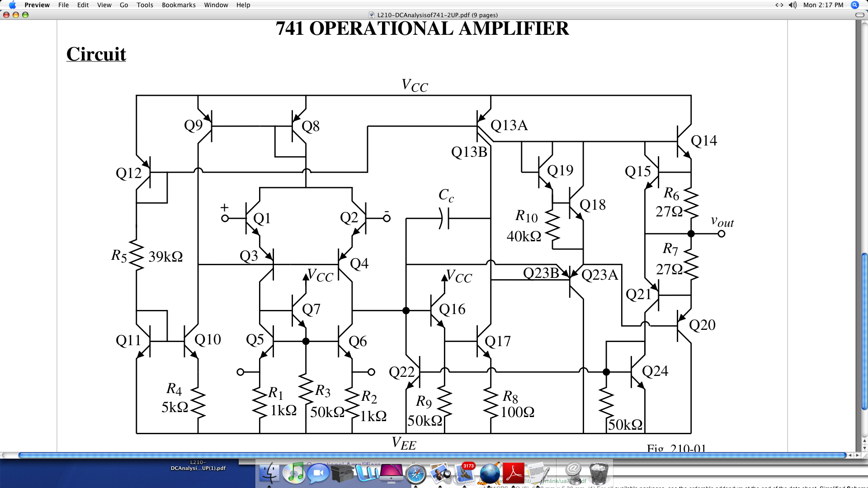
Task: Close the Preview window
Action: 6,15
